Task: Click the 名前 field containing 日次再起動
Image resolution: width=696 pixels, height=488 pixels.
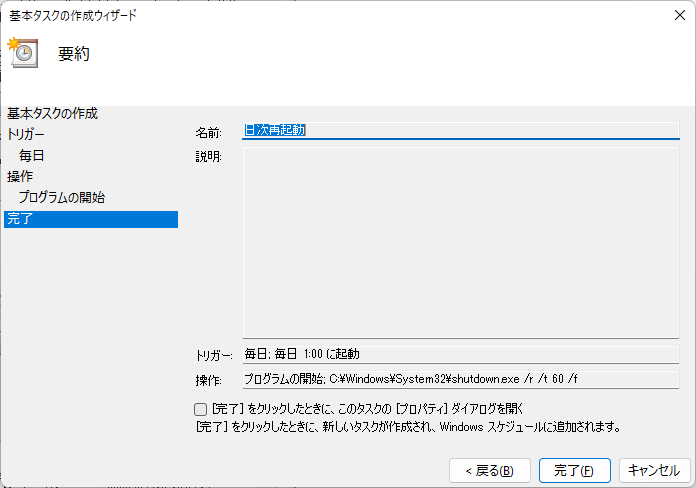Action: point(461,131)
